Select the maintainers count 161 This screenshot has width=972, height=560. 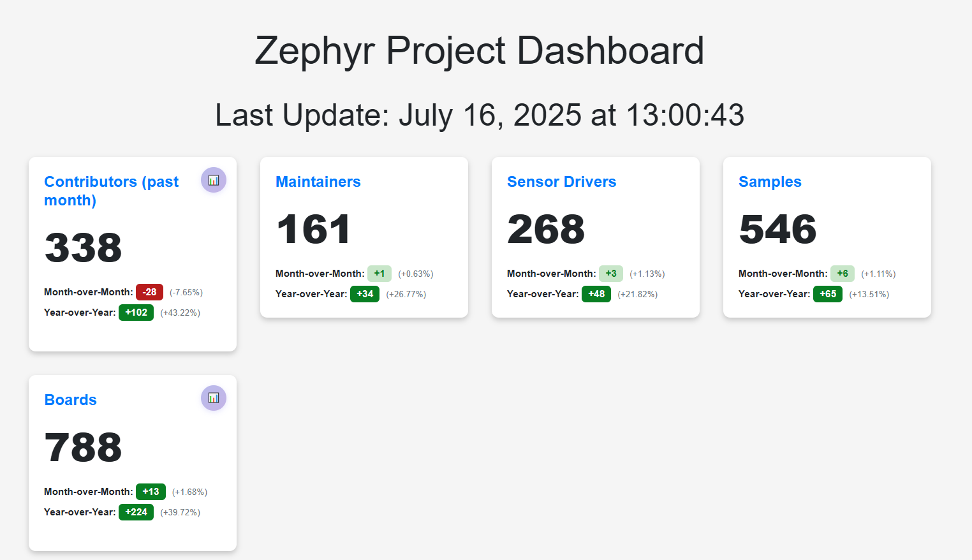click(x=313, y=229)
